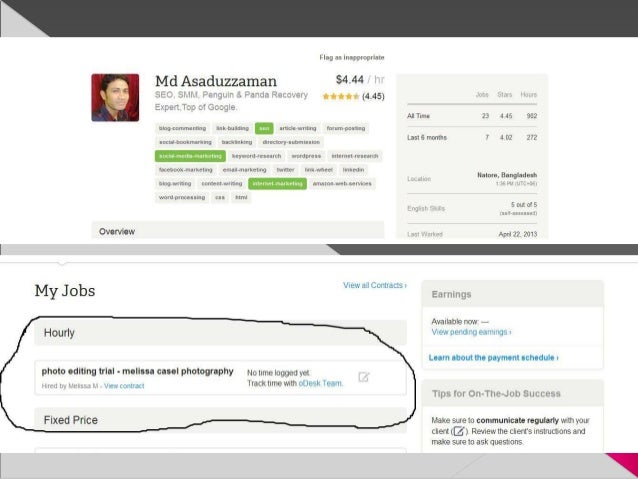The image size is (638, 479).
Task: Click Learn about the payment schedule link
Action: pyautogui.click(x=494, y=358)
